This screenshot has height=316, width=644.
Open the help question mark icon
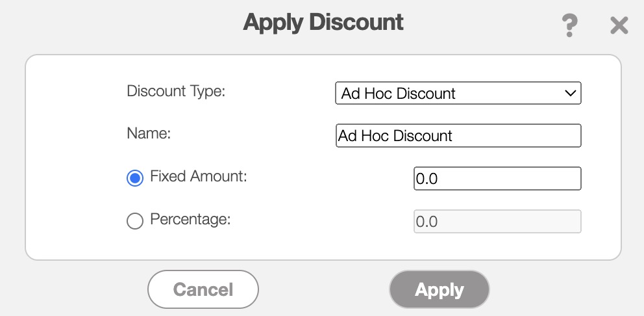[569, 26]
